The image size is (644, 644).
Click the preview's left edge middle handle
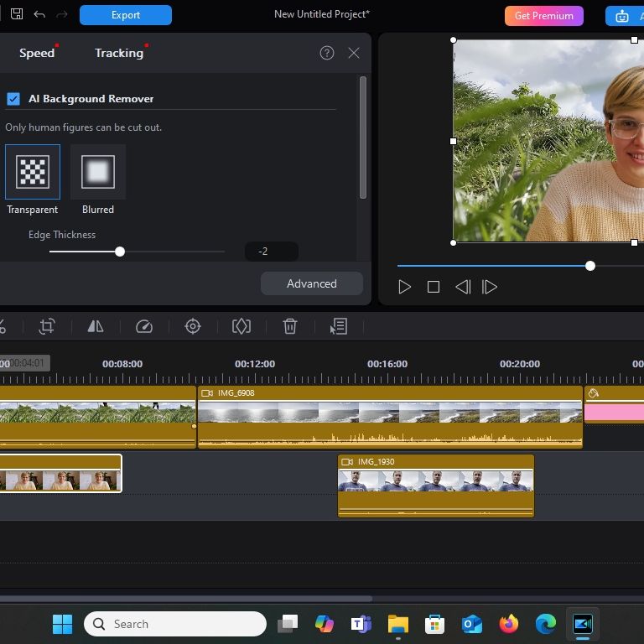[453, 141]
